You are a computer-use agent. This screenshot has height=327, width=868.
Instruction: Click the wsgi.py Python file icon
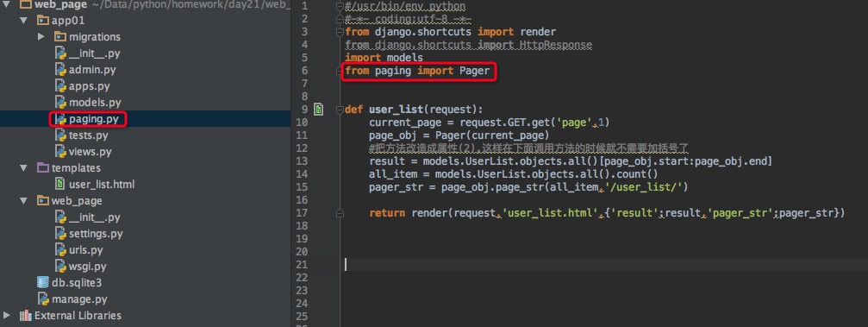click(60, 266)
